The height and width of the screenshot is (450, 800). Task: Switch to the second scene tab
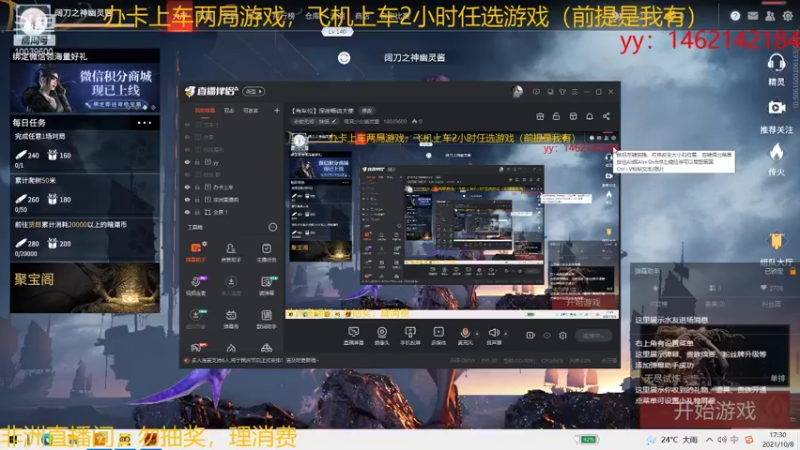(229, 110)
